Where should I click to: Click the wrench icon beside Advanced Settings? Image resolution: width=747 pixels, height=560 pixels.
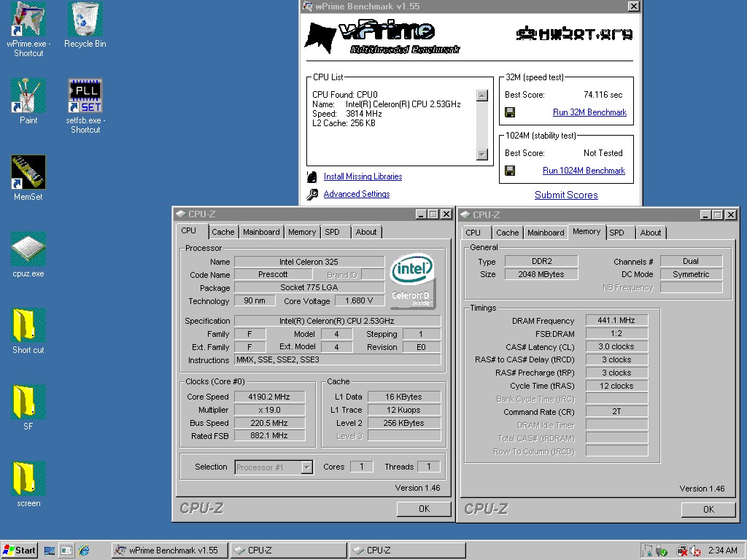(x=312, y=194)
